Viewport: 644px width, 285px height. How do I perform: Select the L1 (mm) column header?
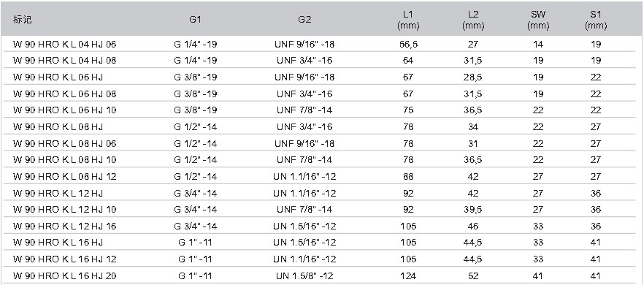pyautogui.click(x=408, y=20)
